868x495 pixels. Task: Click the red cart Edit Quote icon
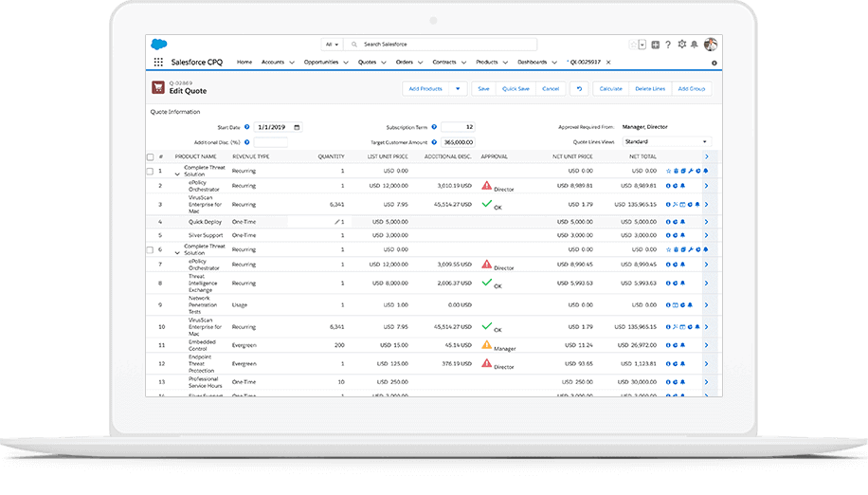[x=157, y=87]
